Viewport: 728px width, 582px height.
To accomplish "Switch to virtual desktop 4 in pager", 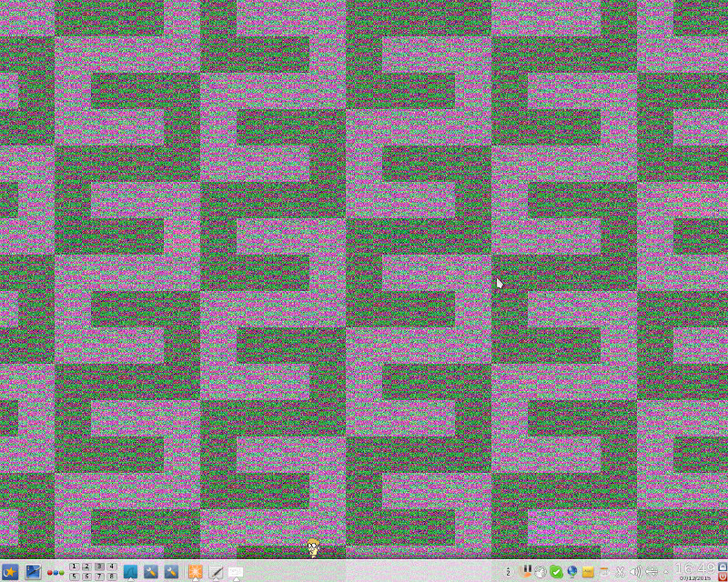I will point(112,567).
